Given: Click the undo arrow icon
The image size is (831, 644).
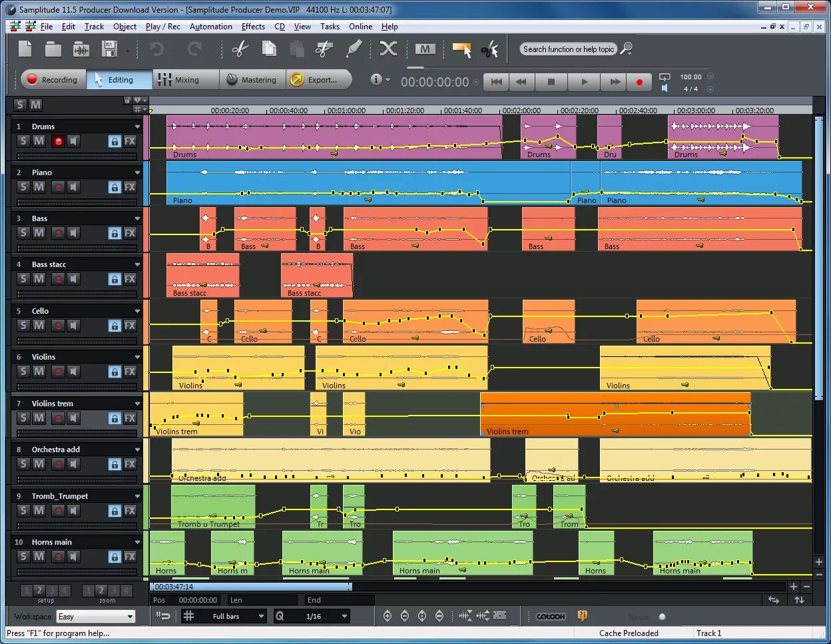Looking at the screenshot, I should point(156,49).
